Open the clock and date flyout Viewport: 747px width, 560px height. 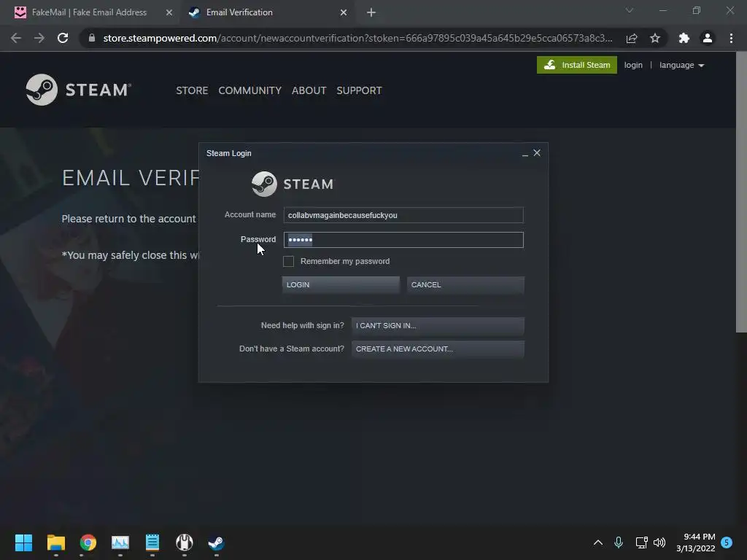pos(695,542)
